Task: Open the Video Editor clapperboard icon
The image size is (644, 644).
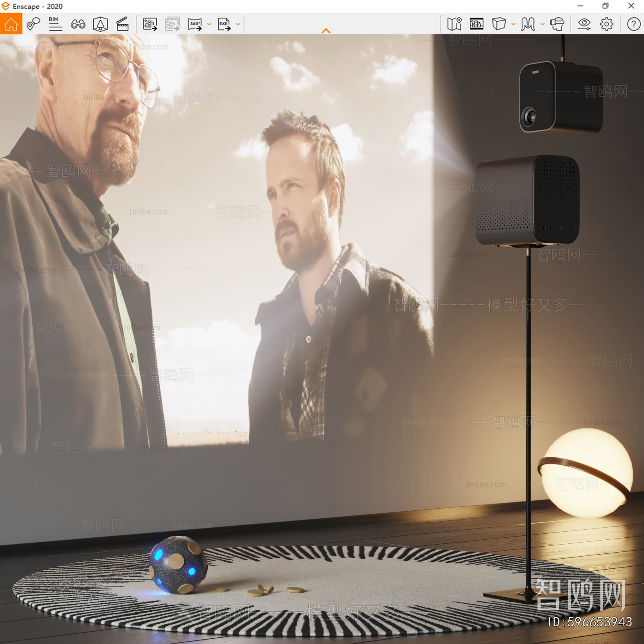Action: [122, 24]
